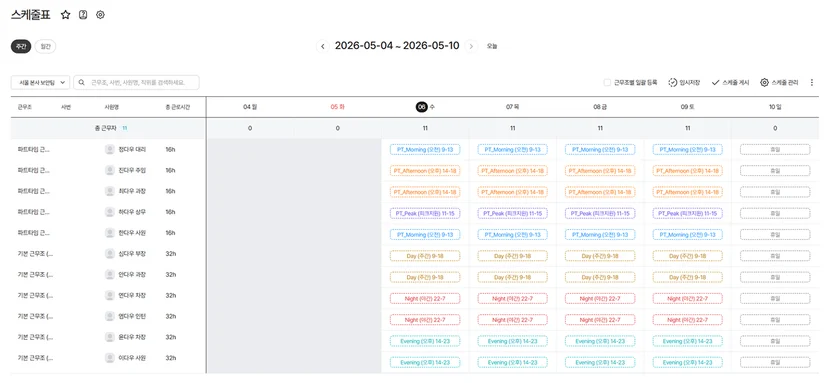Open the 서울 본사 보안팀 team dropdown
828x383 pixels.
(40, 82)
